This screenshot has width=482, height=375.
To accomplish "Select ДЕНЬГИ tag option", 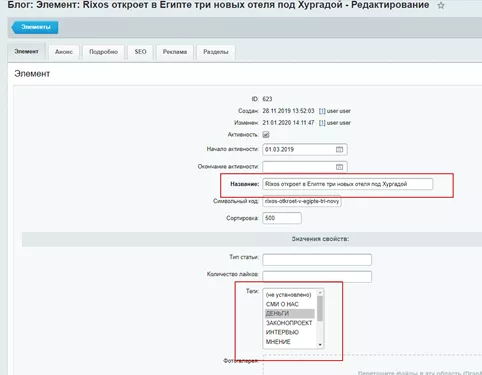I will pos(289,314).
